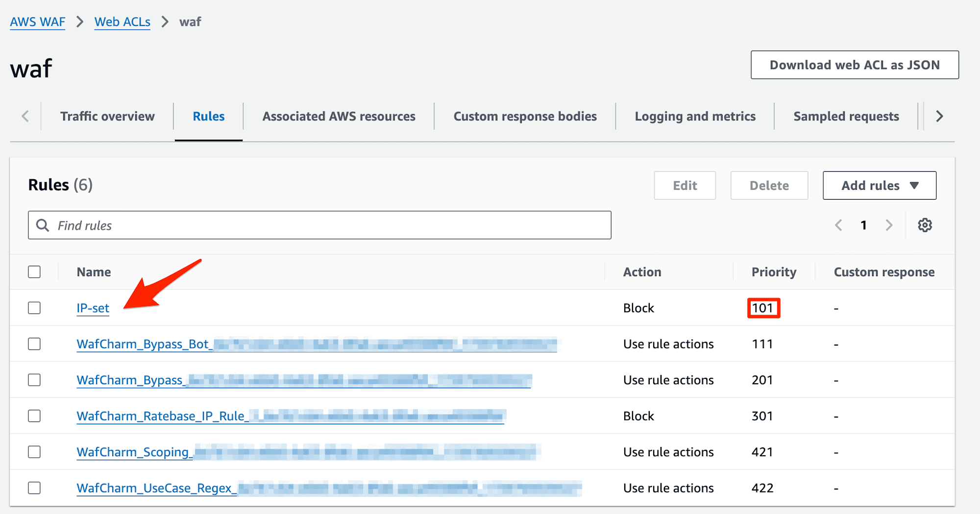Click the Edit button
Image resolution: width=980 pixels, height=514 pixels.
pos(685,186)
